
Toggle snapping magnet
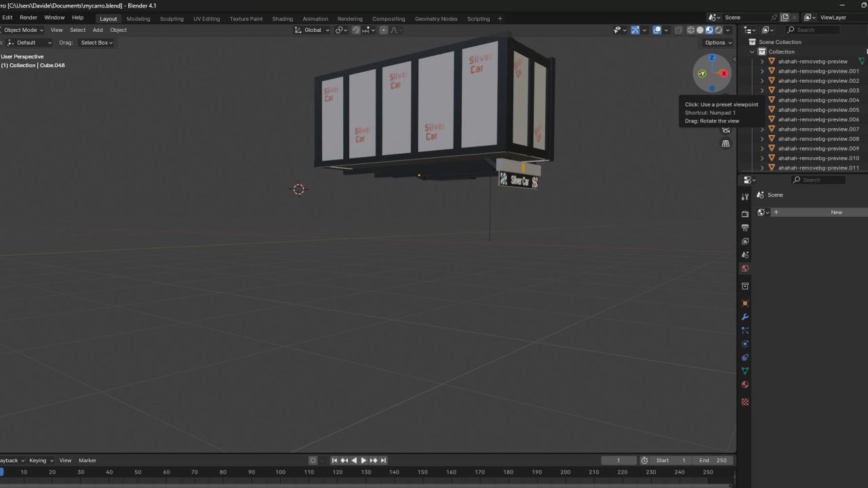356,30
